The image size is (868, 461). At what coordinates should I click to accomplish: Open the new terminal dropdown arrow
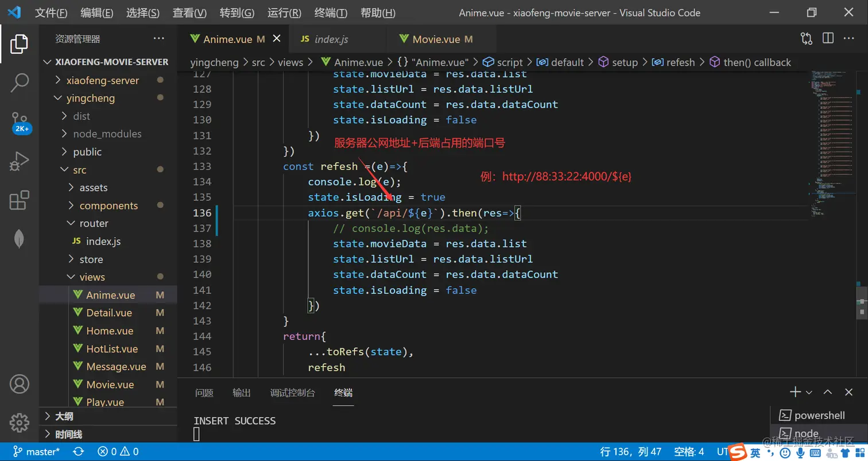[809, 393]
